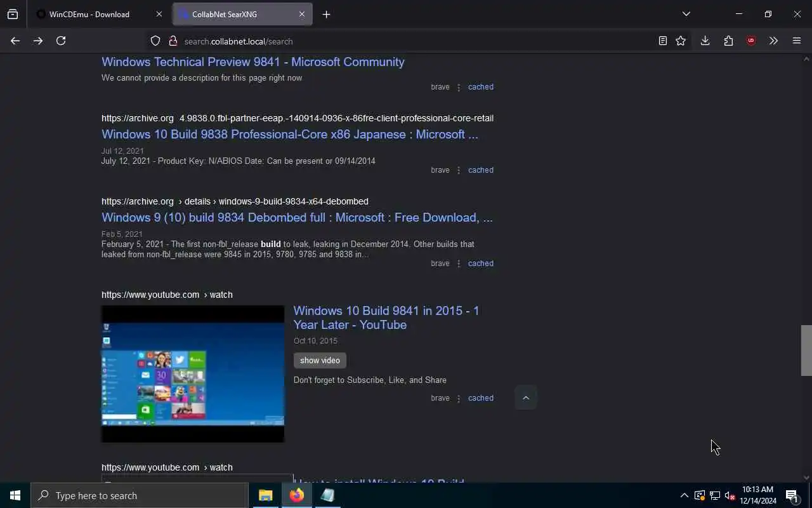Reload the current page
This screenshot has width=812, height=508.
coord(61,41)
